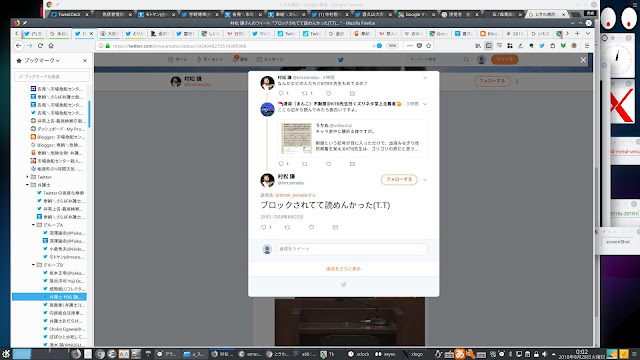Screen dimensions: 640x360
Task: Close the bookmarks sidebar
Action: pyautogui.click(x=85, y=60)
